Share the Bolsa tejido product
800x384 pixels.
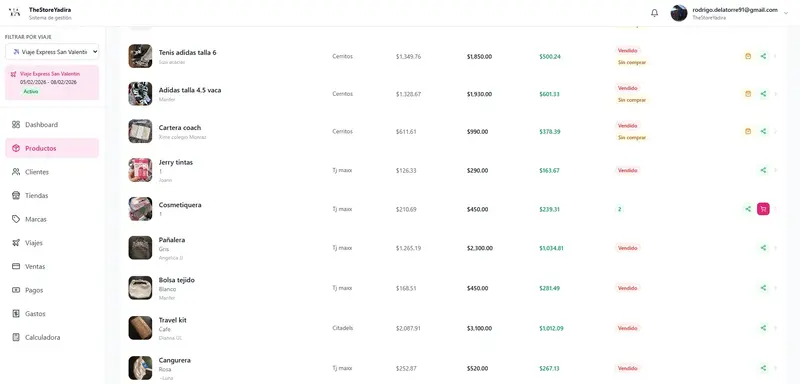click(763, 288)
